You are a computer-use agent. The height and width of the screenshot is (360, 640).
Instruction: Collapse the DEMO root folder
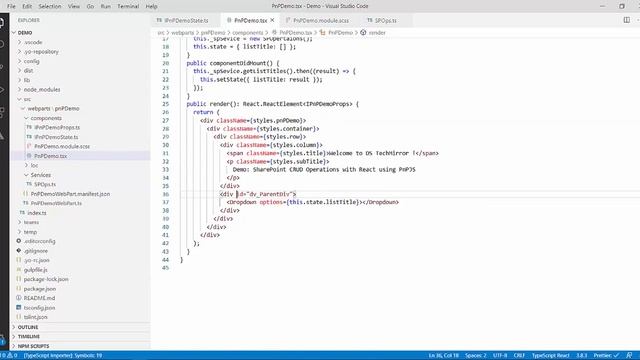click(24, 33)
